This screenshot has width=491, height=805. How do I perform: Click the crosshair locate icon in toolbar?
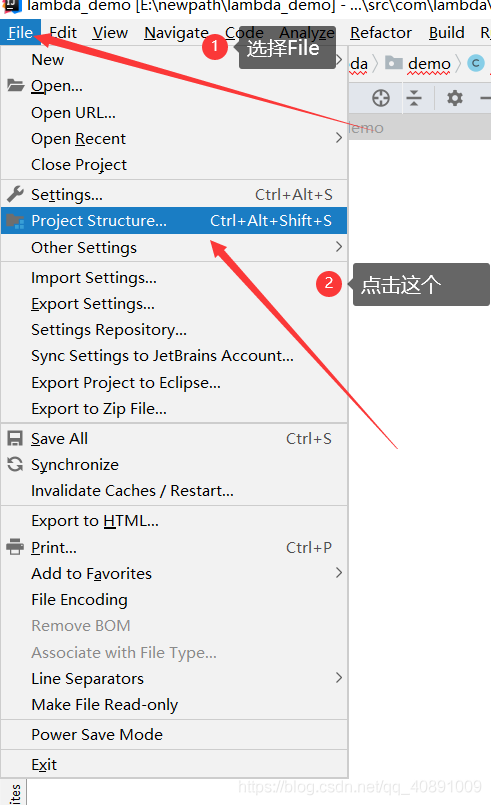[x=381, y=98]
